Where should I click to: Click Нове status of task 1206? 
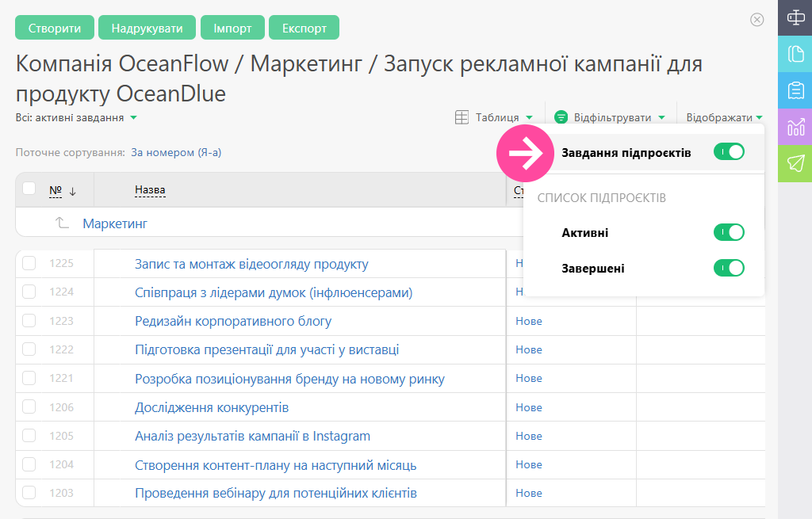tap(529, 407)
